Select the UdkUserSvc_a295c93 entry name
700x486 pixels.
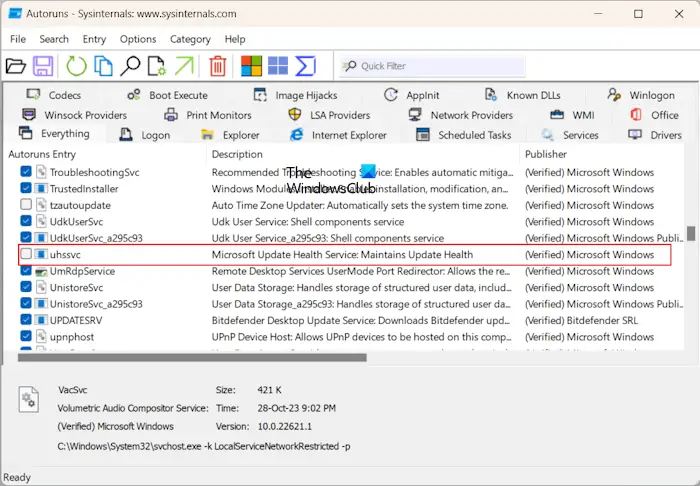click(96, 238)
